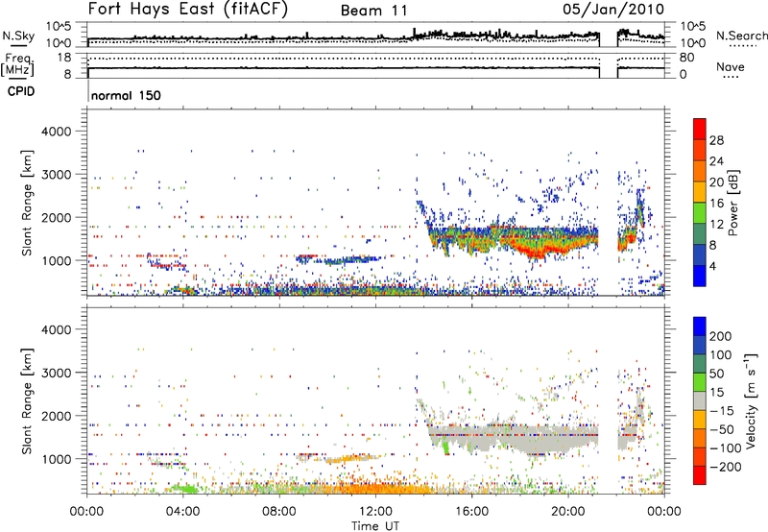Click the '200' velocity colorbar tick label

[x=721, y=336]
